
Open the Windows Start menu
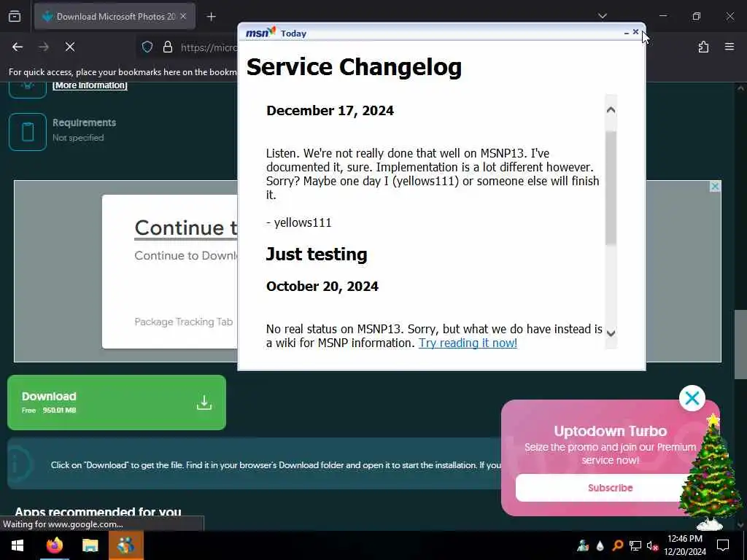(x=18, y=545)
